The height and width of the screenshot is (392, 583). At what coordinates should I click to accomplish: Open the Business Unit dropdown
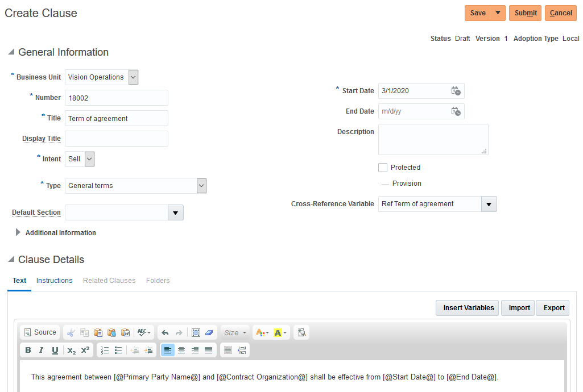(133, 77)
